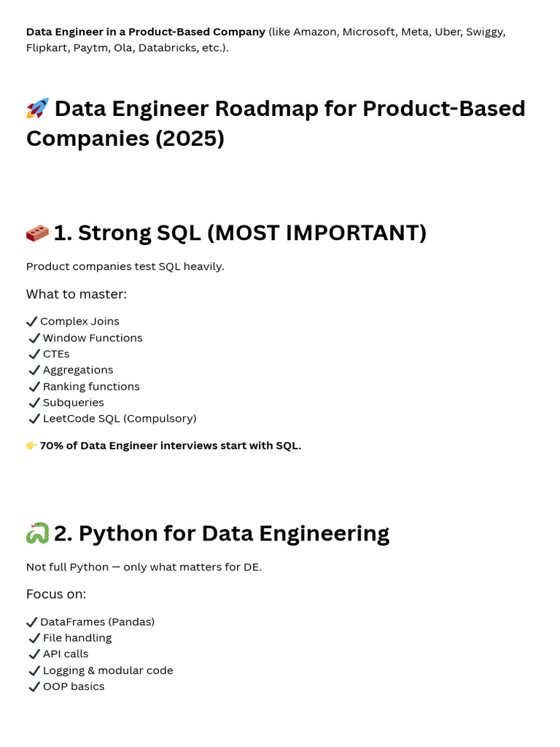The image size is (560, 747).
Task: Click the "Logging & modular code" list item
Action: pyautogui.click(x=108, y=670)
